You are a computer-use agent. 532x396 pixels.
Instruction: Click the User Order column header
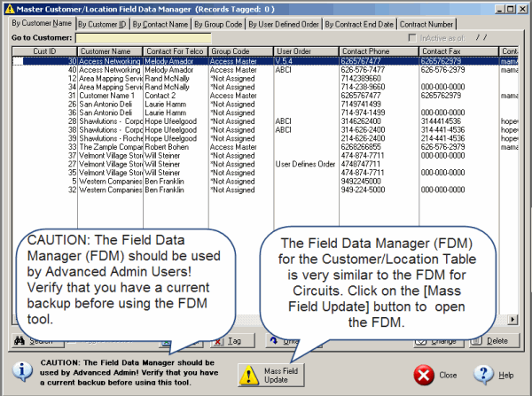(306, 51)
